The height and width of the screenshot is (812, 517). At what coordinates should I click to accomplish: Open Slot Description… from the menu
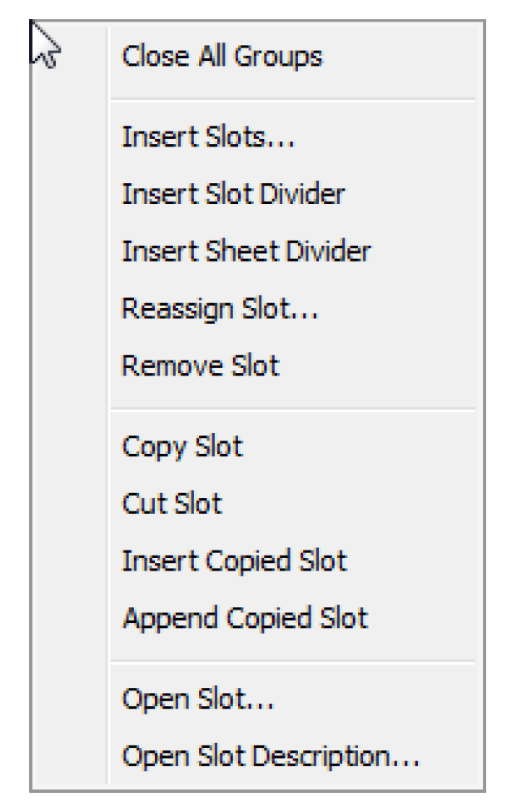pos(257,756)
